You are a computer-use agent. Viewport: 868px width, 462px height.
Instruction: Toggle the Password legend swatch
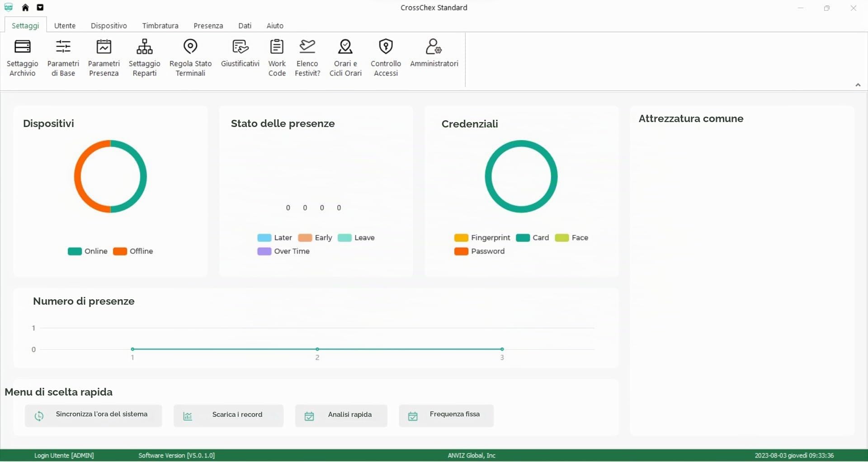(461, 251)
